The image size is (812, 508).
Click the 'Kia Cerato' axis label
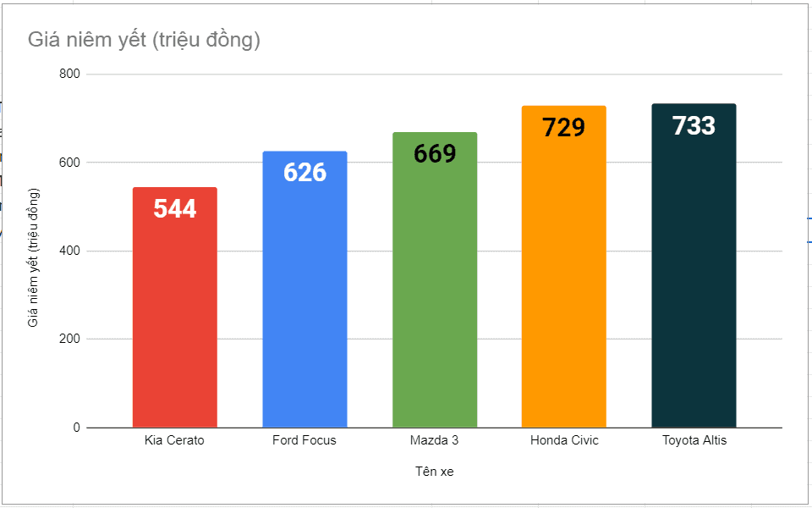point(174,440)
